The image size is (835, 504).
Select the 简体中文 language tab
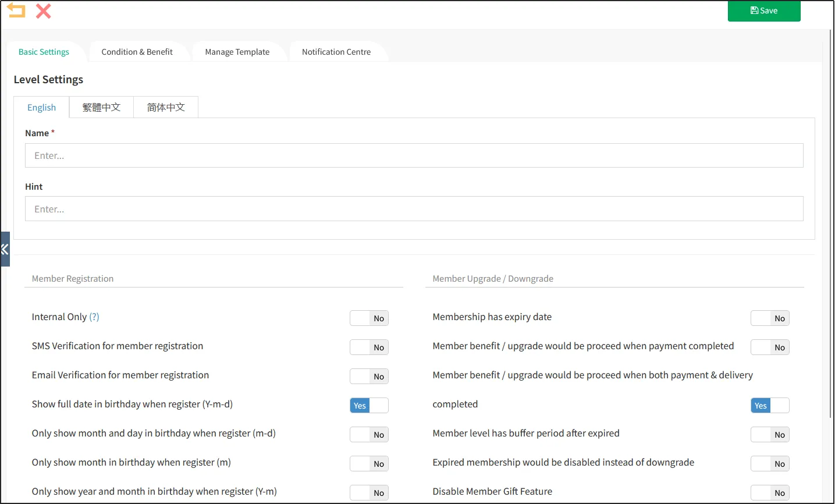166,108
